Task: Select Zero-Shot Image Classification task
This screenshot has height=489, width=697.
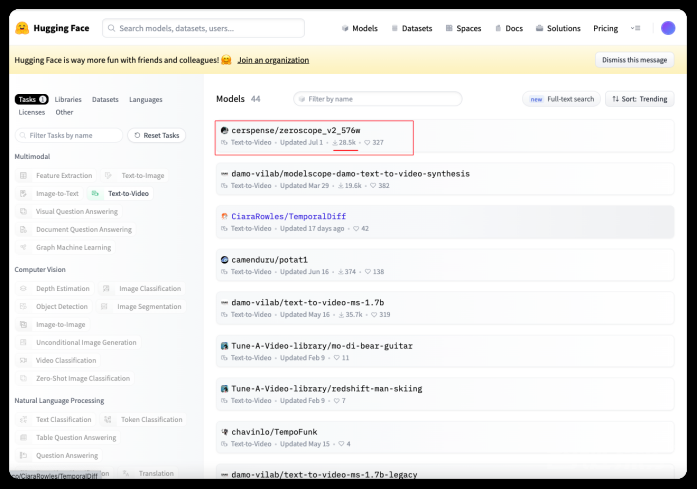Action: (x=75, y=378)
